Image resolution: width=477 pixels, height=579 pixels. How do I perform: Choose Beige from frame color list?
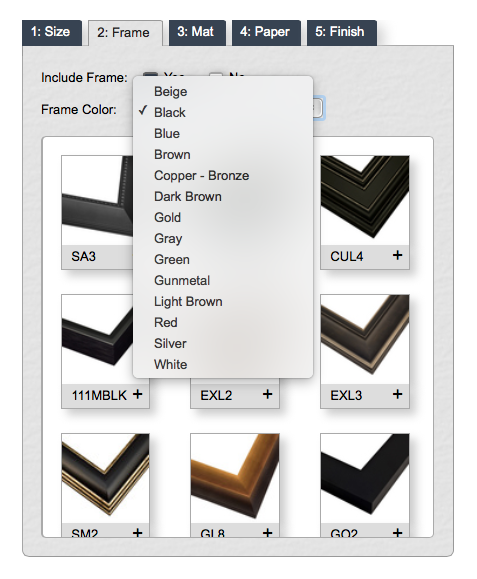pyautogui.click(x=223, y=91)
